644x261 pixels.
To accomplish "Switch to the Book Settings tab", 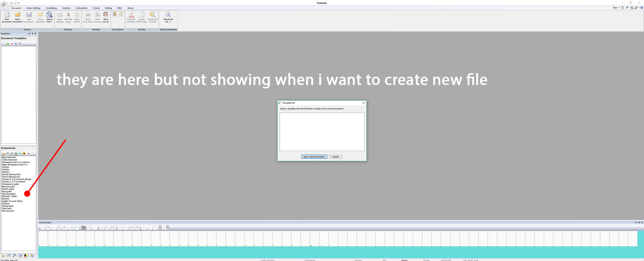I will pyautogui.click(x=34, y=8).
